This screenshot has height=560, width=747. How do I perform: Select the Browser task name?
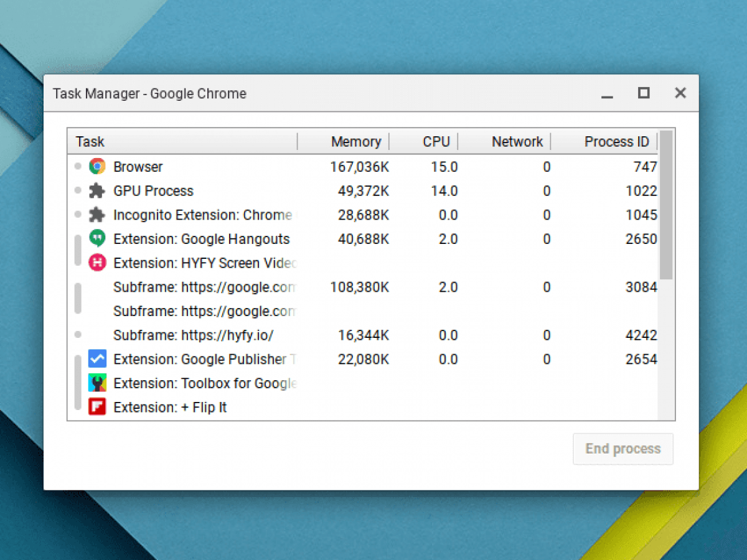coord(138,167)
